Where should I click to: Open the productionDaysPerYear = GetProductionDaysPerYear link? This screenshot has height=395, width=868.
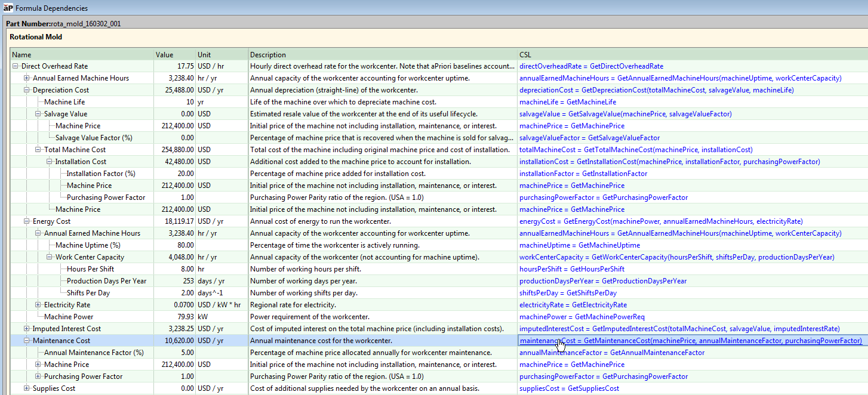pos(603,281)
